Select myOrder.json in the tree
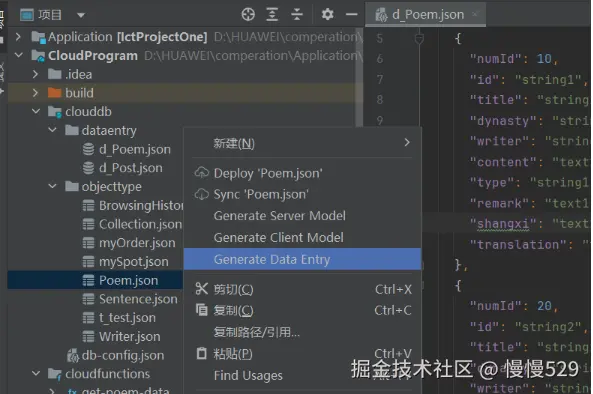Viewport: 593px width, 394px height. [137, 243]
